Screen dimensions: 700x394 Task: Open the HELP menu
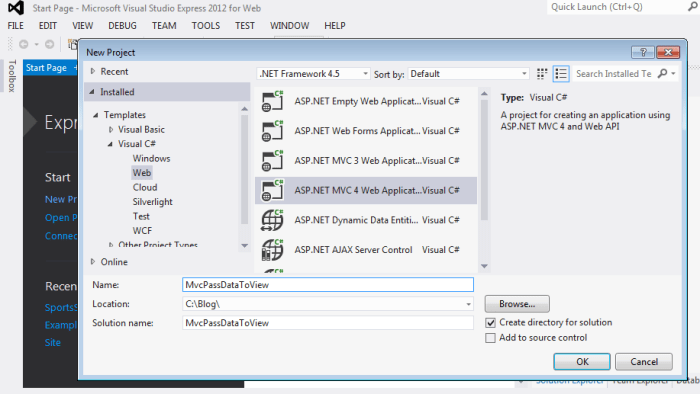[335, 25]
